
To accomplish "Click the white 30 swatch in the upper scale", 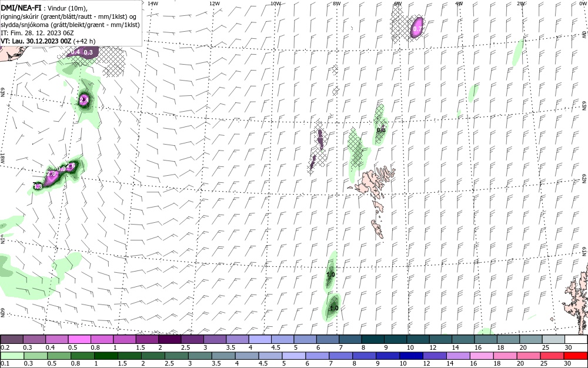I will click(x=576, y=339).
